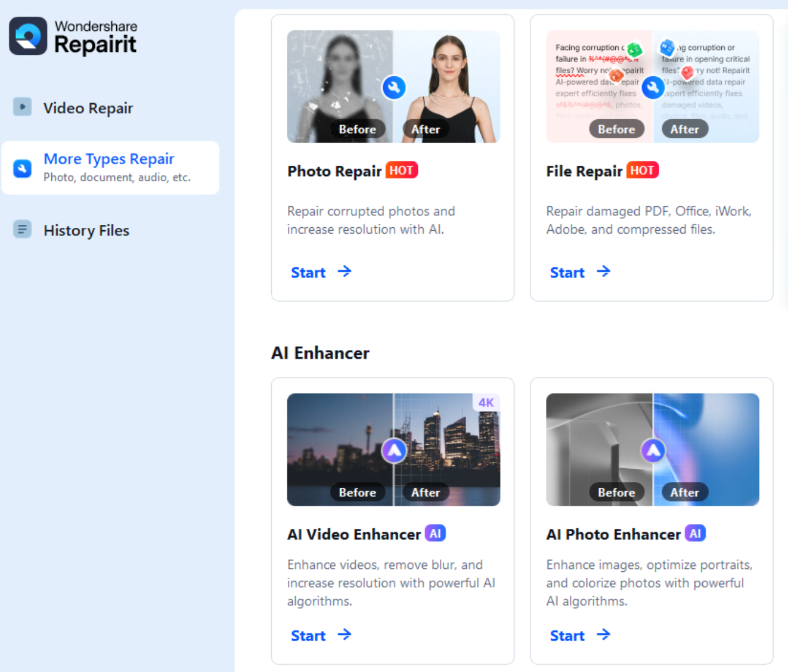Screen dimensions: 788x672
Task: Click the AI Video Enhancer city thumbnail
Action: (x=393, y=450)
